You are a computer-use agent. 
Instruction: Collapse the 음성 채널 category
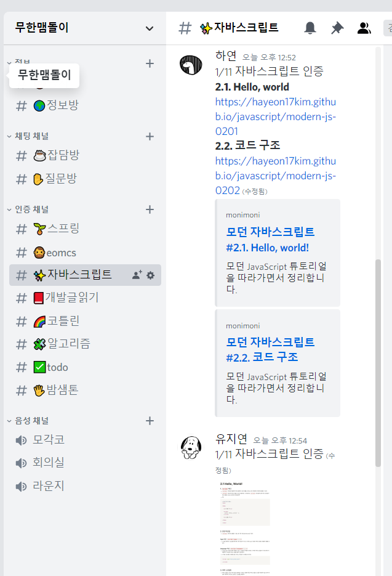coord(28,421)
